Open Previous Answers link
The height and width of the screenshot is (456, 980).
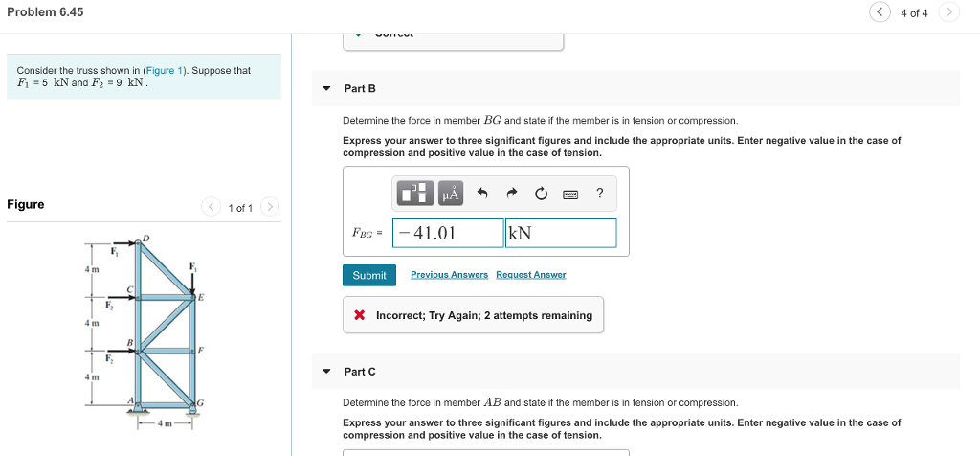pyautogui.click(x=450, y=275)
